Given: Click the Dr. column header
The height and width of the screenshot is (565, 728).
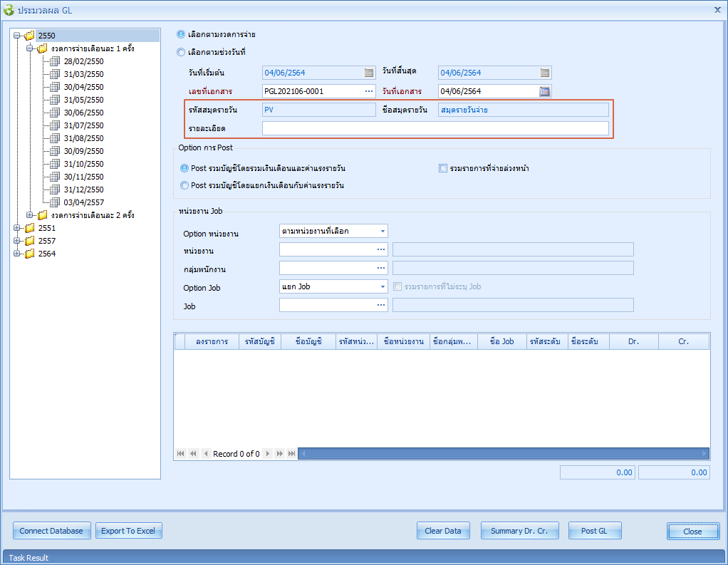Looking at the screenshot, I should [634, 341].
